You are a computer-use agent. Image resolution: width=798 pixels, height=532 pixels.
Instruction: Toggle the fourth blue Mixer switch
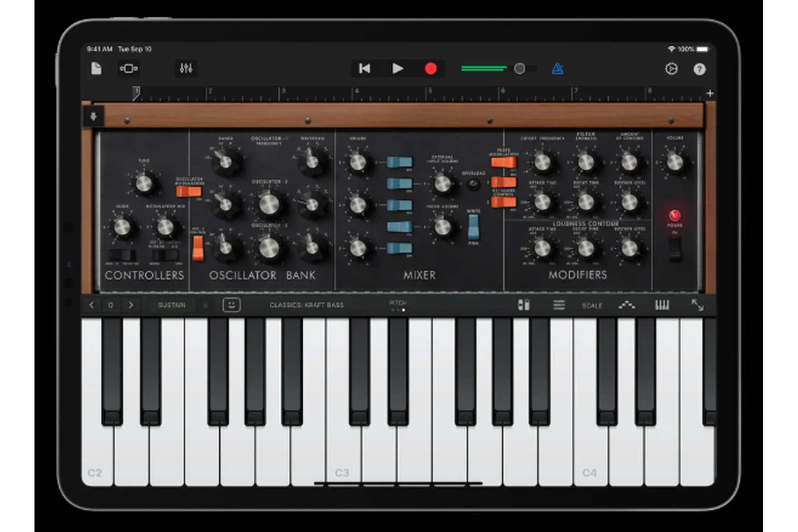click(x=400, y=227)
